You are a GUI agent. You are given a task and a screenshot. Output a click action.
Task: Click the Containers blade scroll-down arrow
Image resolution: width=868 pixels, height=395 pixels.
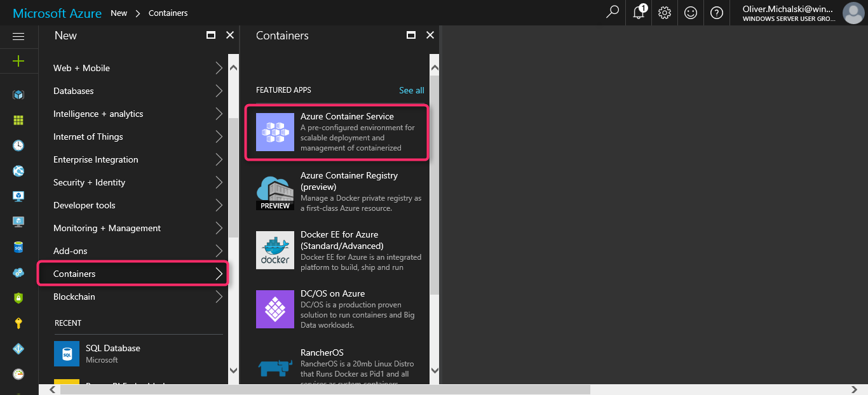[x=435, y=370]
